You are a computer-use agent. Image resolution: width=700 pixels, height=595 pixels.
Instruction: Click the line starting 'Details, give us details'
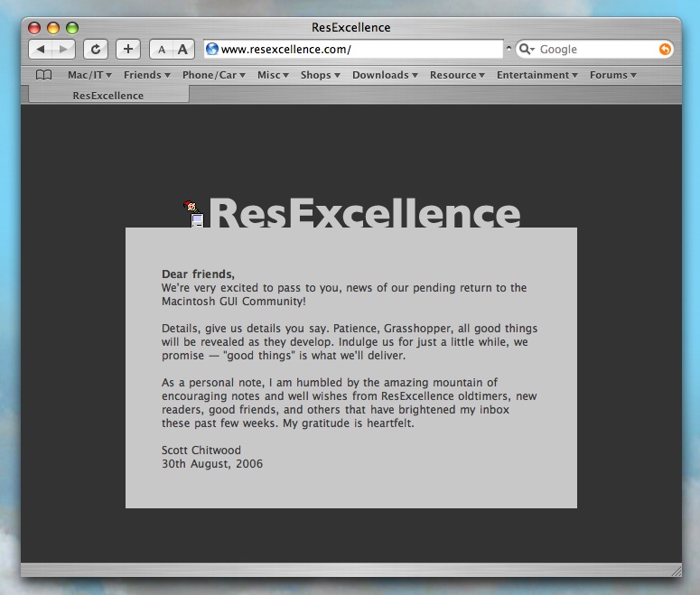[350, 329]
